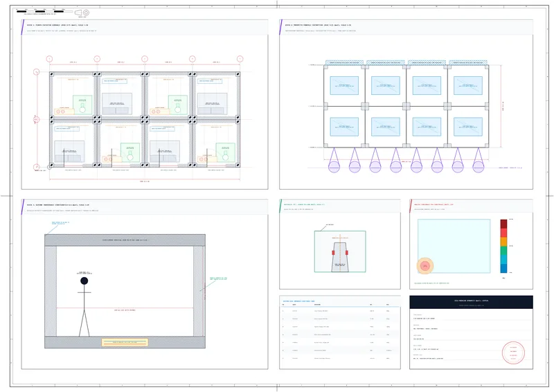The height and width of the screenshot is (392, 554).
Task: Click the yellow floor element at the section's base
Action: [x=125, y=342]
